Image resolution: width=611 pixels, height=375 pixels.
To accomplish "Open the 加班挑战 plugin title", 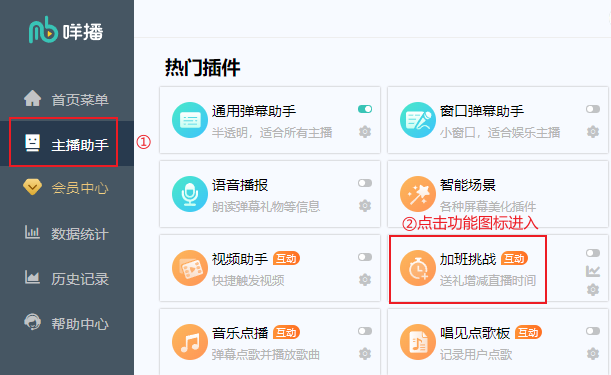I will click(x=468, y=259).
